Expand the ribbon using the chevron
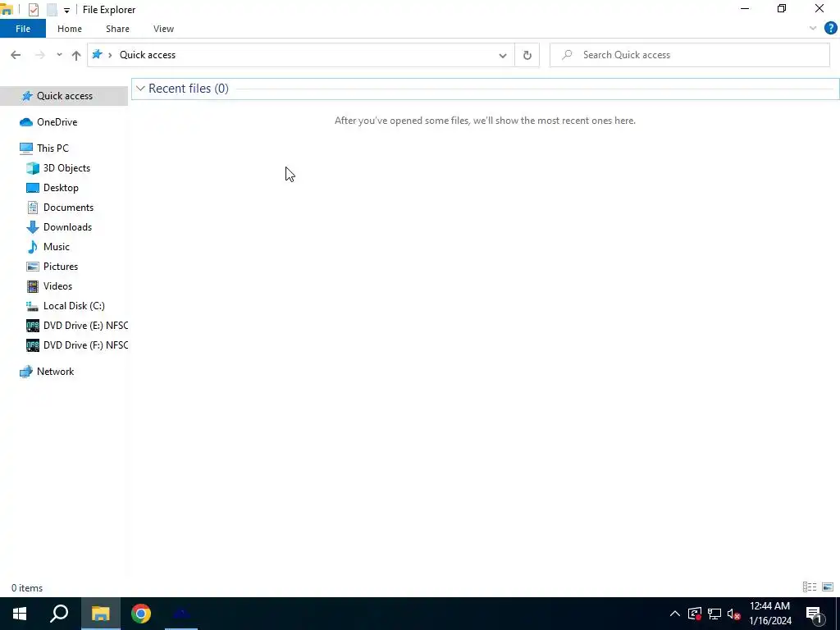Screen dimensions: 840x630 tap(813, 29)
